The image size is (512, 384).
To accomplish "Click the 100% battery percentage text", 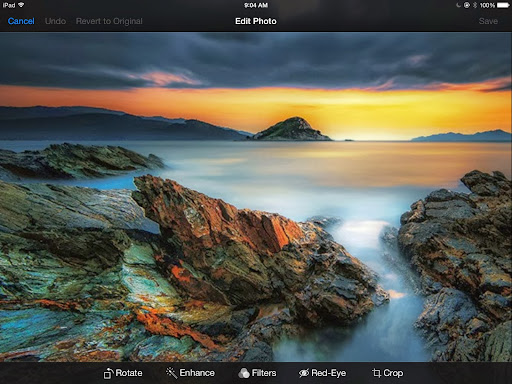I will point(487,5).
